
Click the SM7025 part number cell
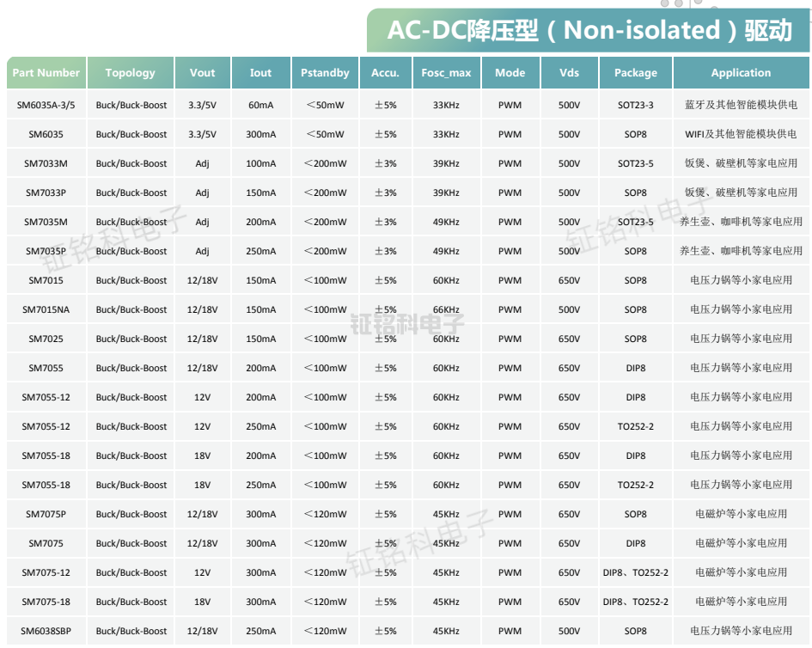[46, 339]
